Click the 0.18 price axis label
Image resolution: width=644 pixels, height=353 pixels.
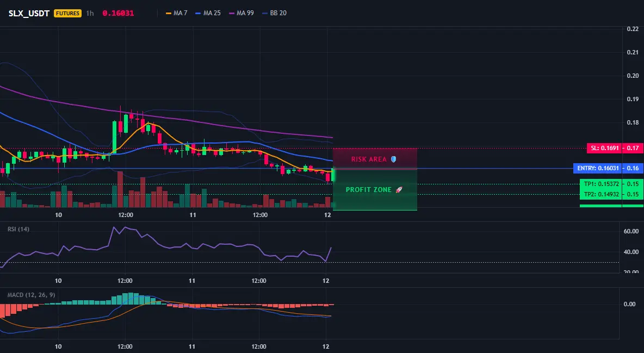pos(633,122)
